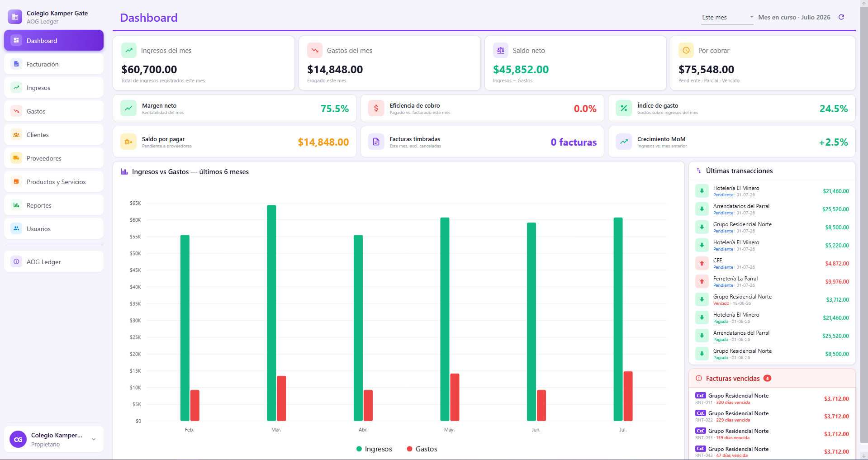
Task: Click the 75.5% Margen neto value
Action: (335, 109)
